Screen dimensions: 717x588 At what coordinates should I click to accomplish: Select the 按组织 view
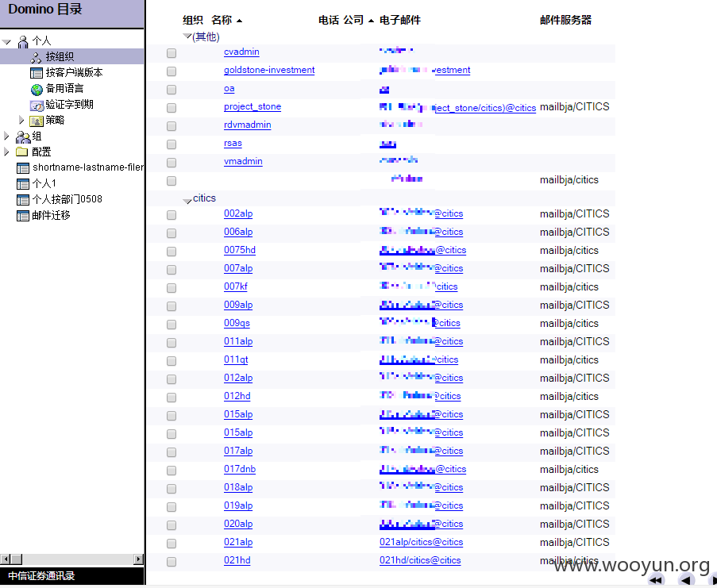tap(60, 56)
